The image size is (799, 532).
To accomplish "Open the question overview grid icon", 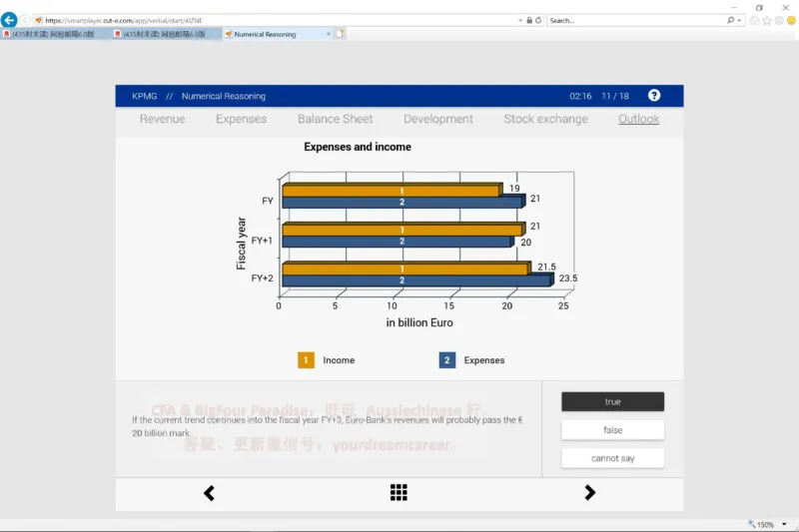I will click(399, 492).
